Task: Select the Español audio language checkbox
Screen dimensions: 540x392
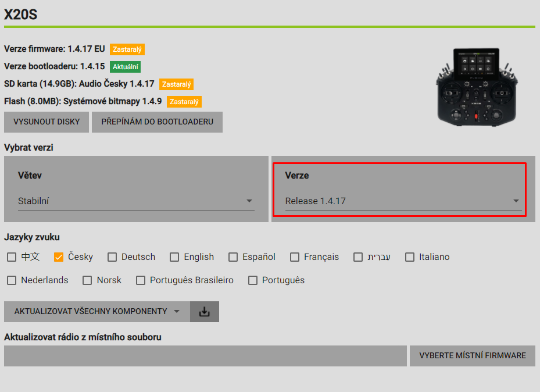Action: pos(233,257)
